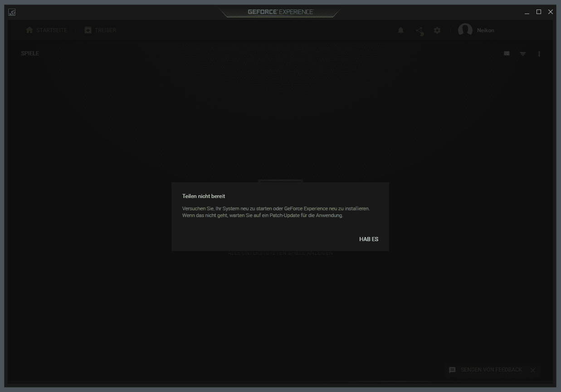This screenshot has height=392, width=561.
Task: Open the three-dot more options menu
Action: click(539, 54)
